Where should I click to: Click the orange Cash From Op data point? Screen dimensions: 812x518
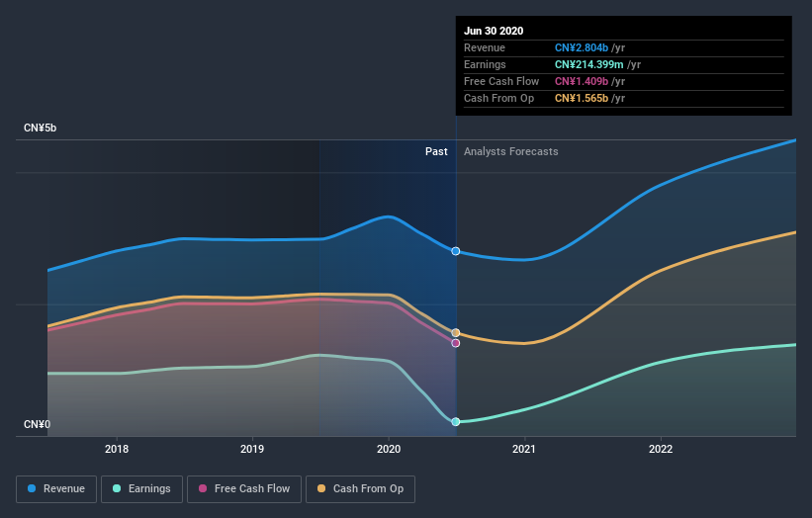(456, 333)
